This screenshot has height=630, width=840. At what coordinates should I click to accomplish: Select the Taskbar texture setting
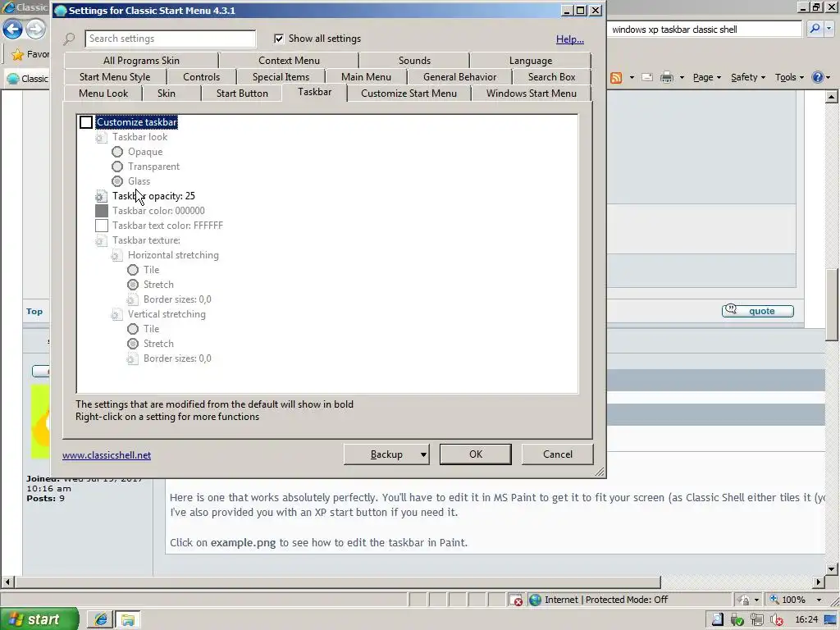coord(146,240)
